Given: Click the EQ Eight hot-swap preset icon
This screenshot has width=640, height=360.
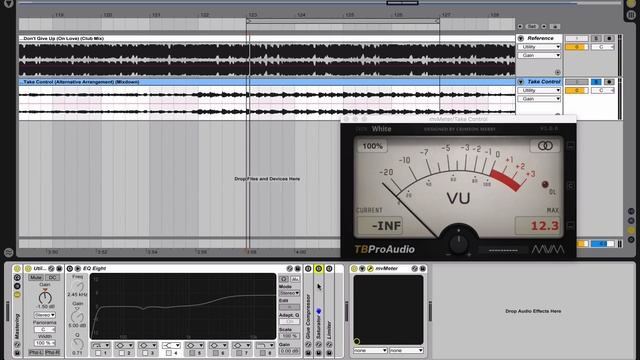Looking at the screenshot, I should 289,269.
